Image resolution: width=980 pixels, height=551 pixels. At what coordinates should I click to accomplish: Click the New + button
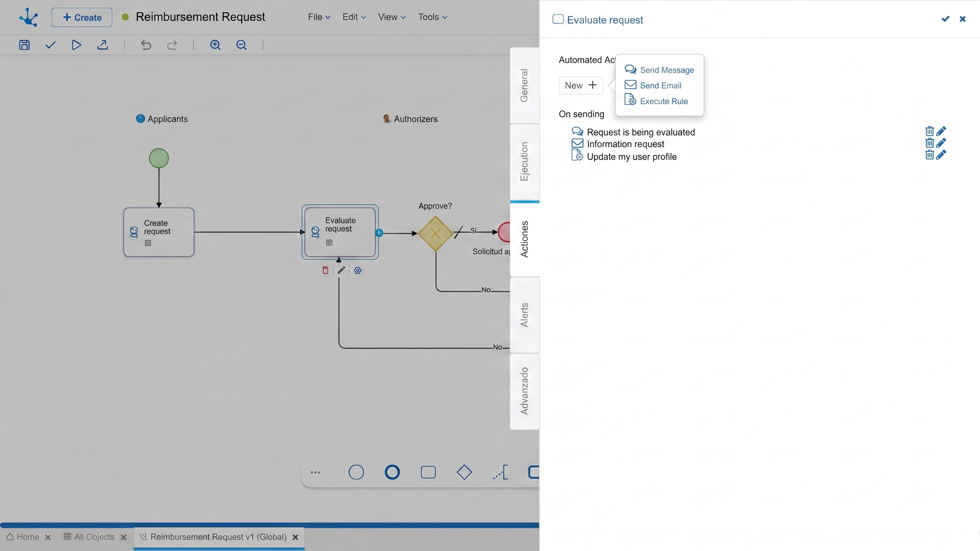coord(580,85)
